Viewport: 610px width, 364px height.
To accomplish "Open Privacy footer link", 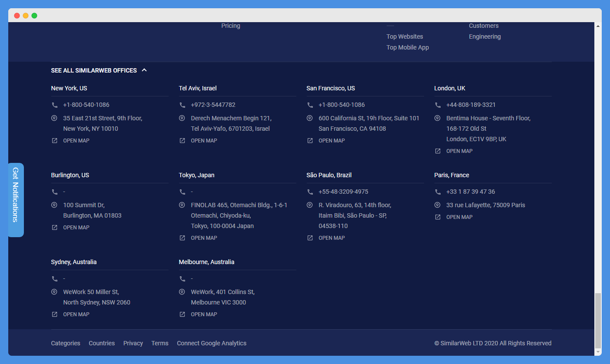I will (x=133, y=343).
